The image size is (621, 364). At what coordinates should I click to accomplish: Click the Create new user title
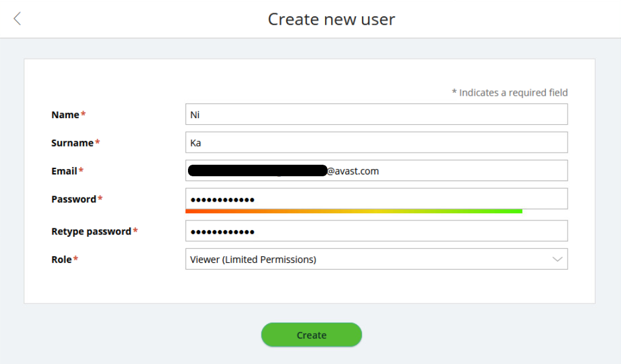(331, 19)
